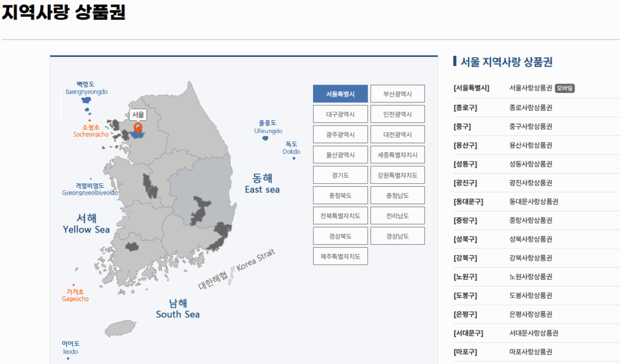This screenshot has height=364, width=620.
Task: Click the 모바일 badge next to 서울사랑상품권
Action: (x=565, y=88)
